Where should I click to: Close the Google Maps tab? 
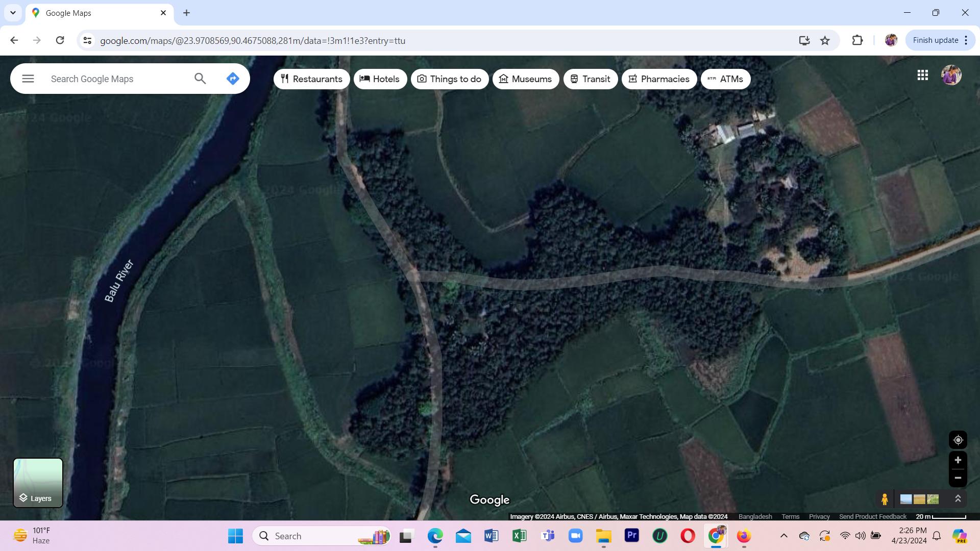pos(163,13)
